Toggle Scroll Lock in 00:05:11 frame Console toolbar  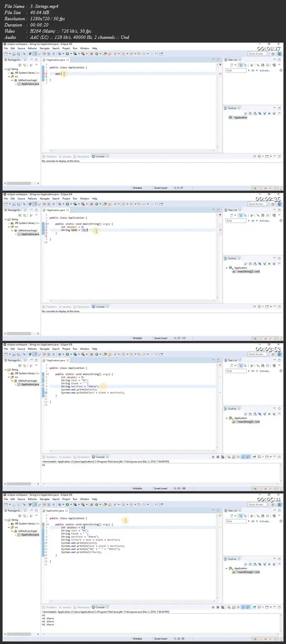[234, 607]
